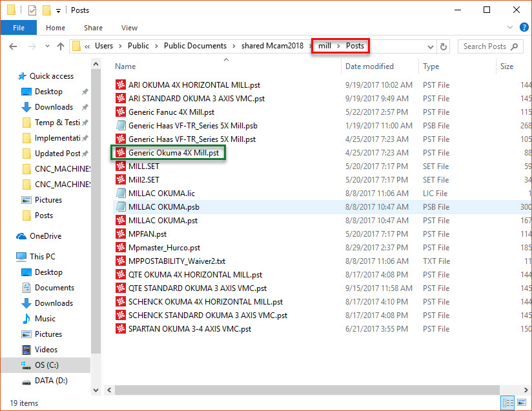Open the OS (C:) drive
This screenshot has width=532, height=411.
click(x=46, y=365)
